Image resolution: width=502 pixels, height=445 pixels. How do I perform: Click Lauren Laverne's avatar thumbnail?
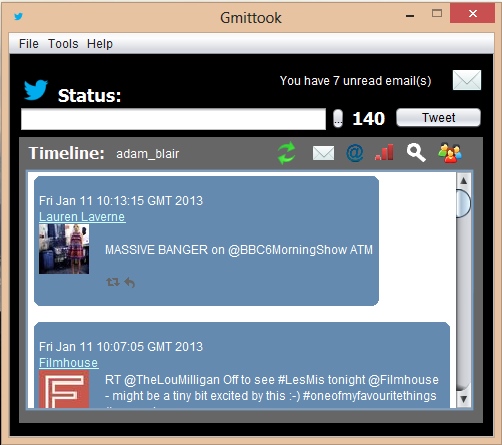pos(64,249)
